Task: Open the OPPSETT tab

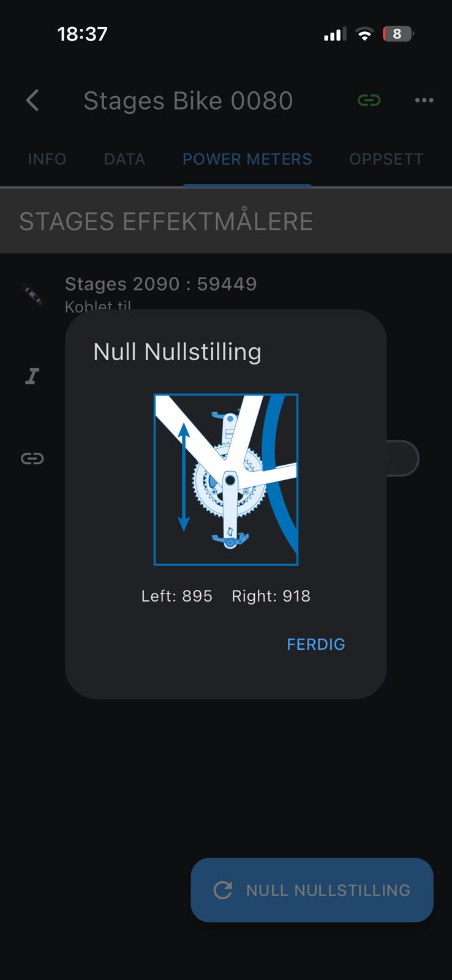Action: [x=386, y=159]
